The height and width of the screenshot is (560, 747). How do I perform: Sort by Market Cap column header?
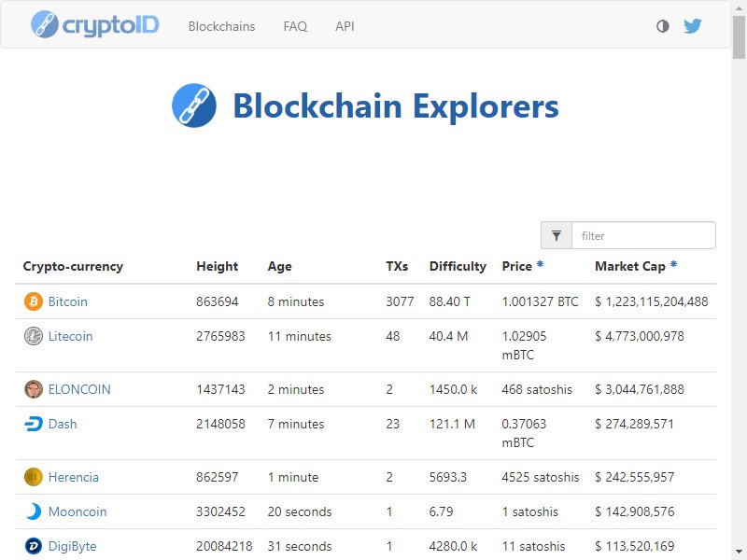tap(629, 266)
